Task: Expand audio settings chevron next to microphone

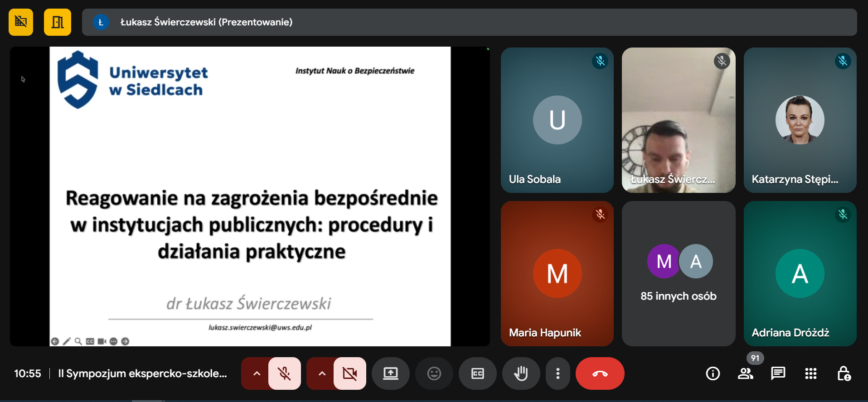Action: (257, 373)
